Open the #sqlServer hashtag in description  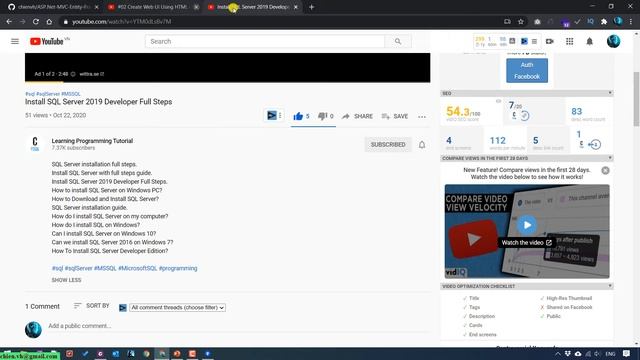pos(78,268)
